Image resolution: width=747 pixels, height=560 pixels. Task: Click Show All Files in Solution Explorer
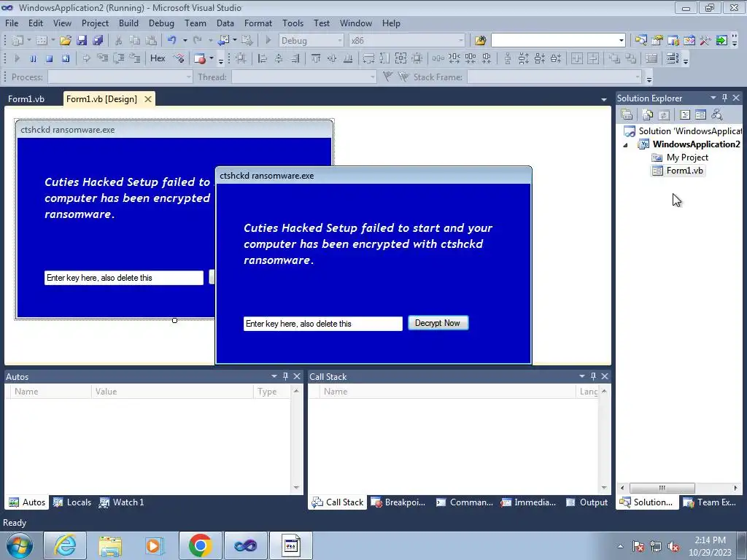[x=648, y=114]
